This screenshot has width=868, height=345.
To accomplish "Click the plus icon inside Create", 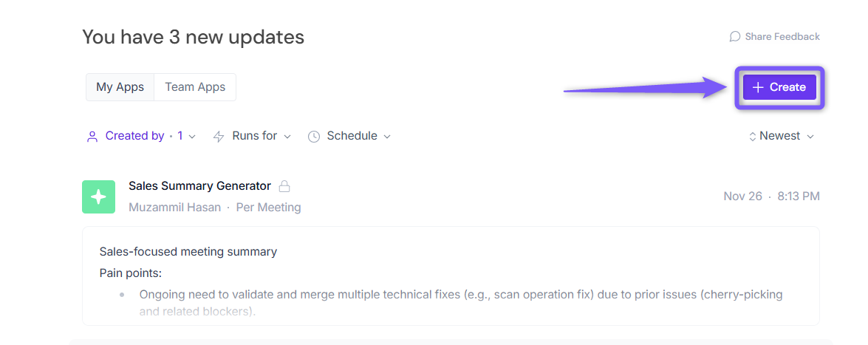I will [757, 87].
